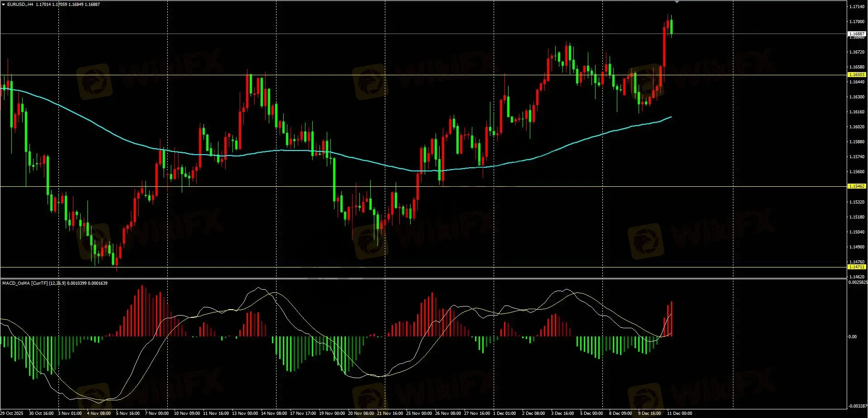Click the 1.16020 price scale value
Viewport: 868px width, 418px height.
(857, 127)
